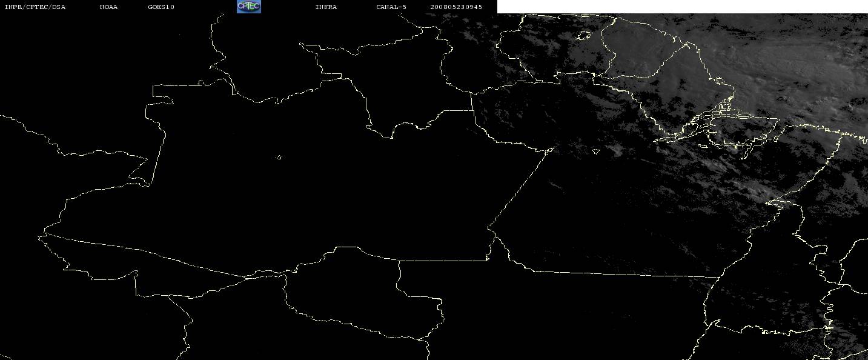
Task: Click the NOAA label in the header
Action: click(109, 7)
